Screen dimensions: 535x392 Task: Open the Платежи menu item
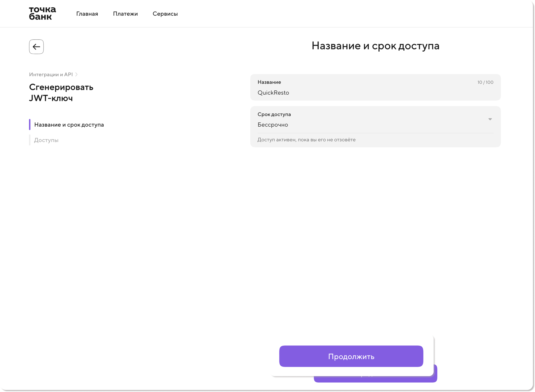click(x=125, y=14)
